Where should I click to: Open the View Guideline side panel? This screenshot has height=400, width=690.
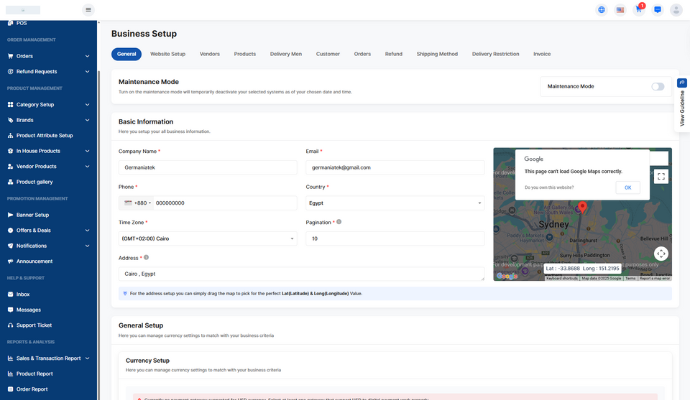click(682, 103)
